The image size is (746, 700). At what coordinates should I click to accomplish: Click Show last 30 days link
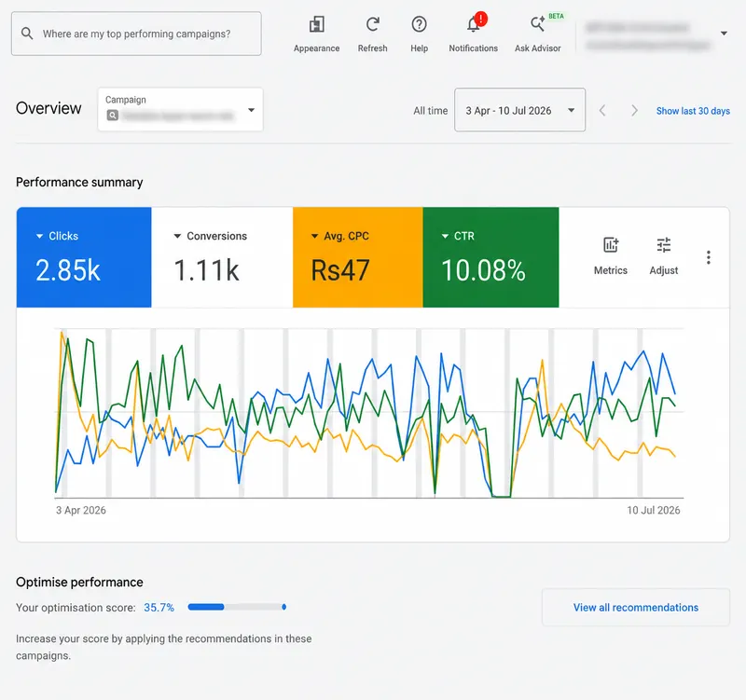pos(693,111)
